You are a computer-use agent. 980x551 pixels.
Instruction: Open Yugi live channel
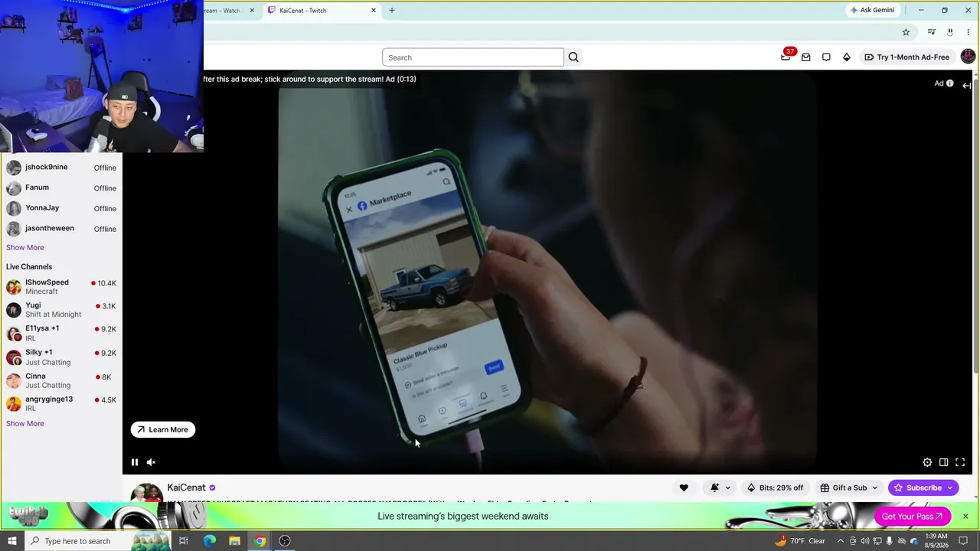61,310
